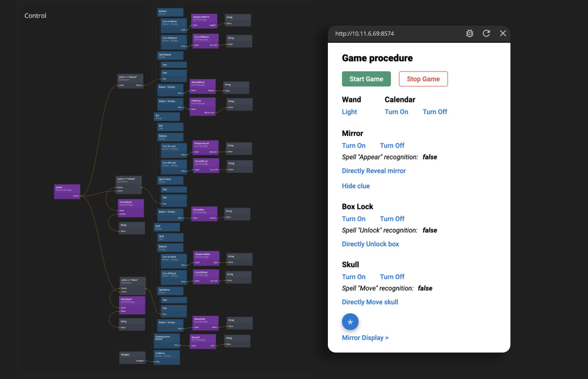
Task: Click the debug bug icon in preview header
Action: coord(470,34)
